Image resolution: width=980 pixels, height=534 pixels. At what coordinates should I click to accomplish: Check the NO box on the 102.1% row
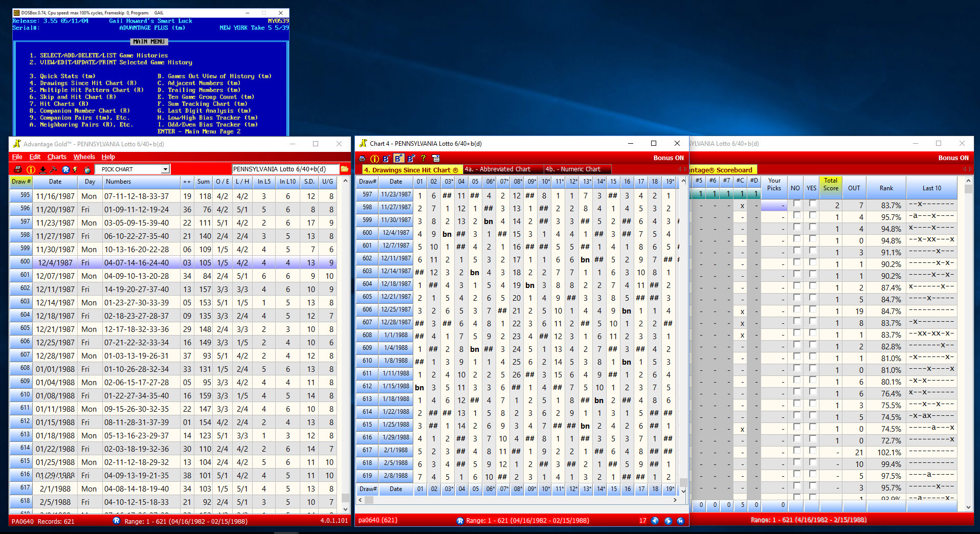(796, 451)
